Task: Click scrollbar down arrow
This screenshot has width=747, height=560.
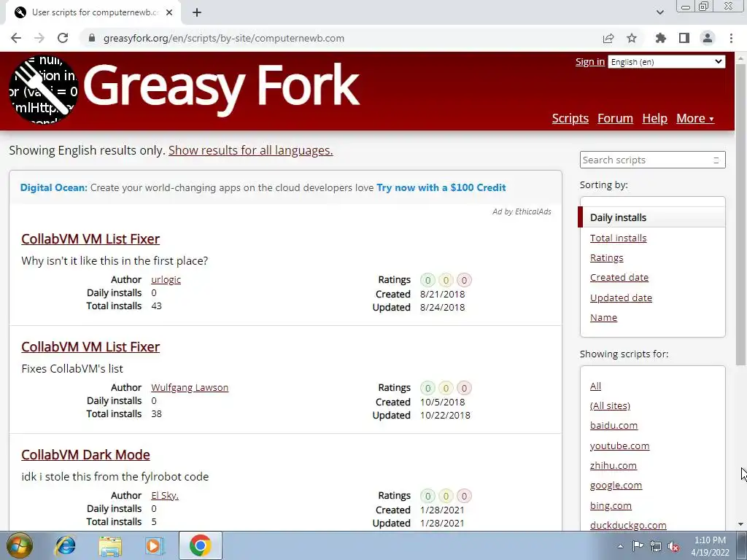Action: click(740, 524)
